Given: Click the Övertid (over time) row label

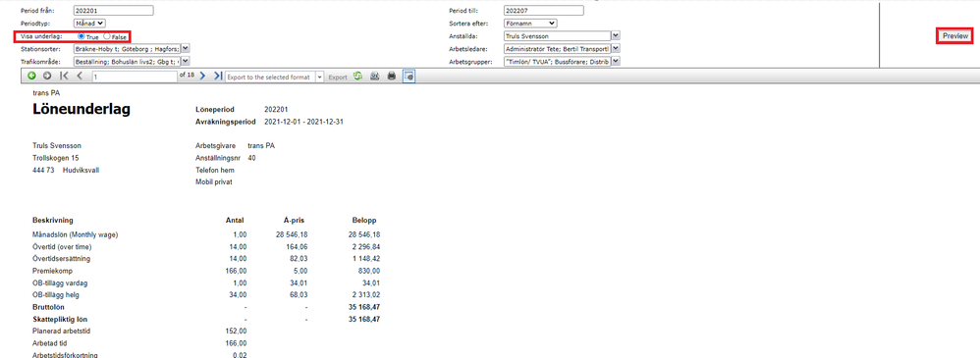Looking at the screenshot, I should pyautogui.click(x=63, y=247).
